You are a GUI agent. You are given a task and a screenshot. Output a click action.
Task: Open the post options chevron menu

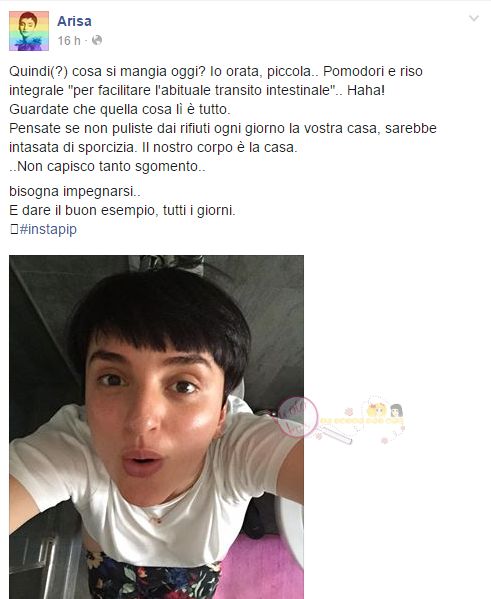pyautogui.click(x=474, y=18)
